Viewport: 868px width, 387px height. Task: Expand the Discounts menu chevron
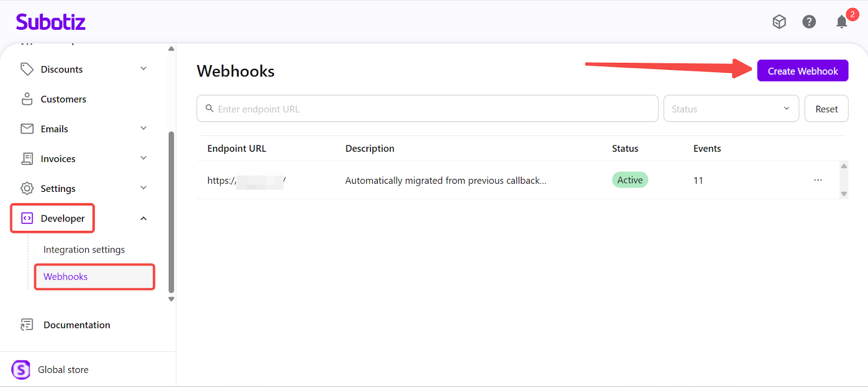pyautogui.click(x=144, y=69)
